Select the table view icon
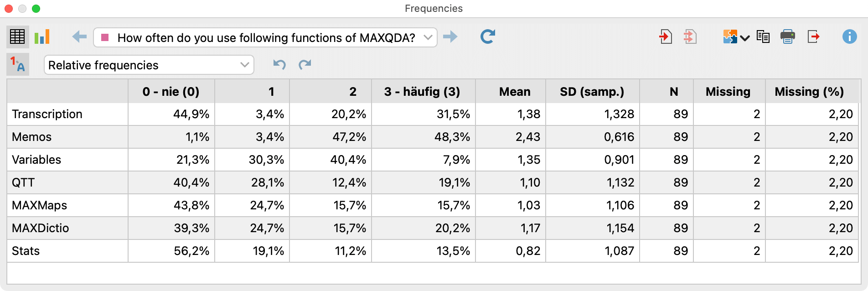The image size is (868, 291). pos(17,36)
